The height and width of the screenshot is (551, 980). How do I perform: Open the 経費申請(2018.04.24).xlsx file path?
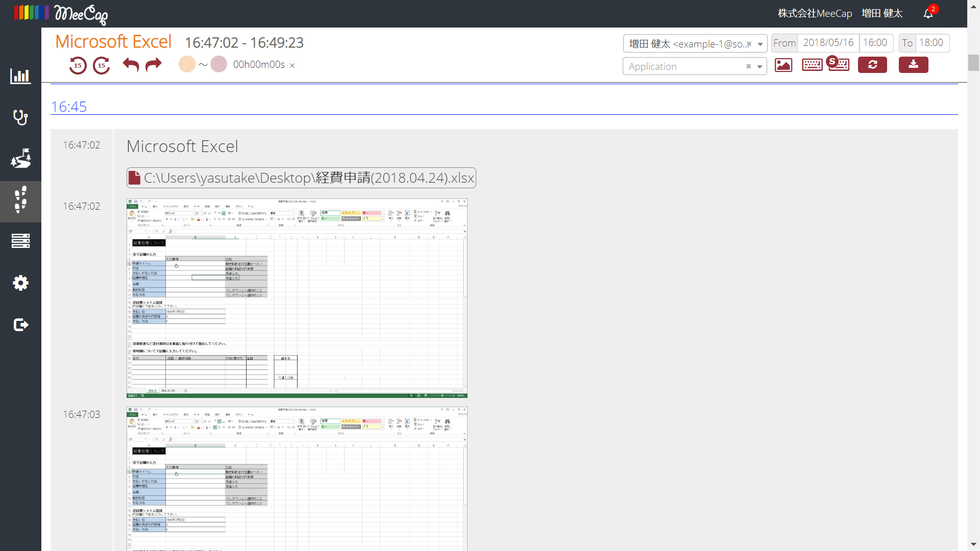[x=301, y=178]
